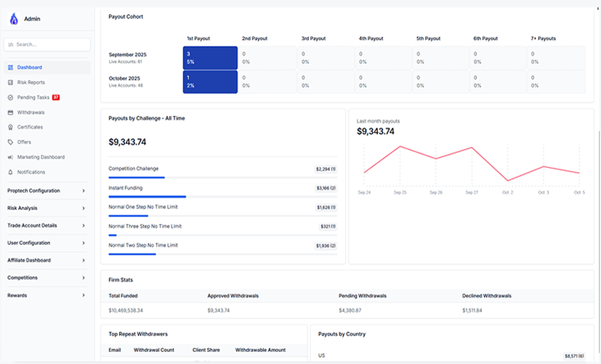Open Affiliate Dashboard in the sidebar

pyautogui.click(x=46, y=260)
